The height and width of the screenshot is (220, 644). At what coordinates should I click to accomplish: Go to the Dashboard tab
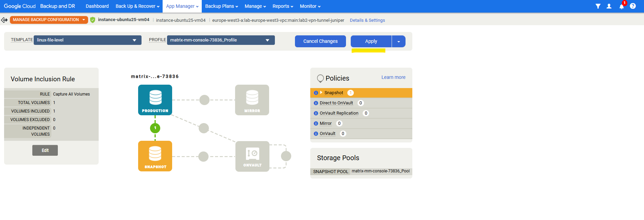click(x=97, y=6)
